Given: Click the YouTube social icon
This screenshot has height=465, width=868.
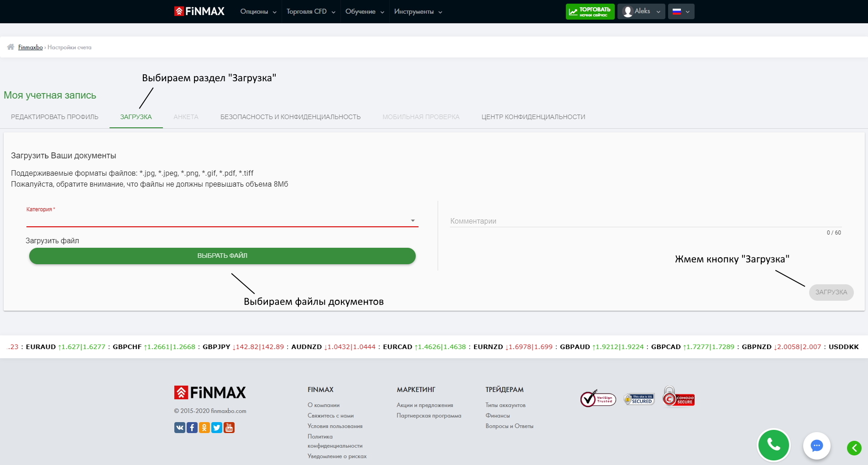Looking at the screenshot, I should click(229, 428).
